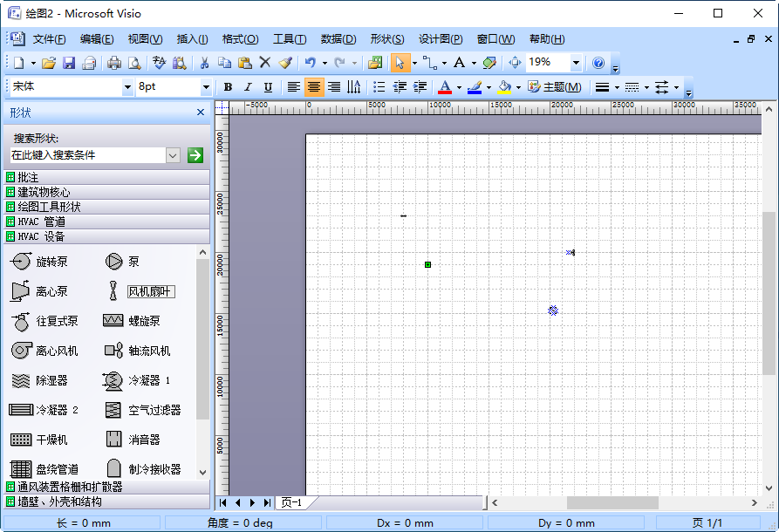This screenshot has height=532, width=779.
Task: Click the Paste clipboard icon
Action: click(244, 63)
